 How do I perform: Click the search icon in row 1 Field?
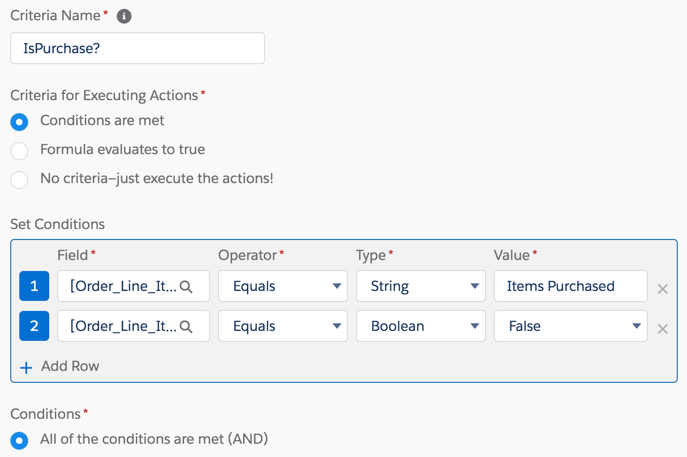pos(186,287)
